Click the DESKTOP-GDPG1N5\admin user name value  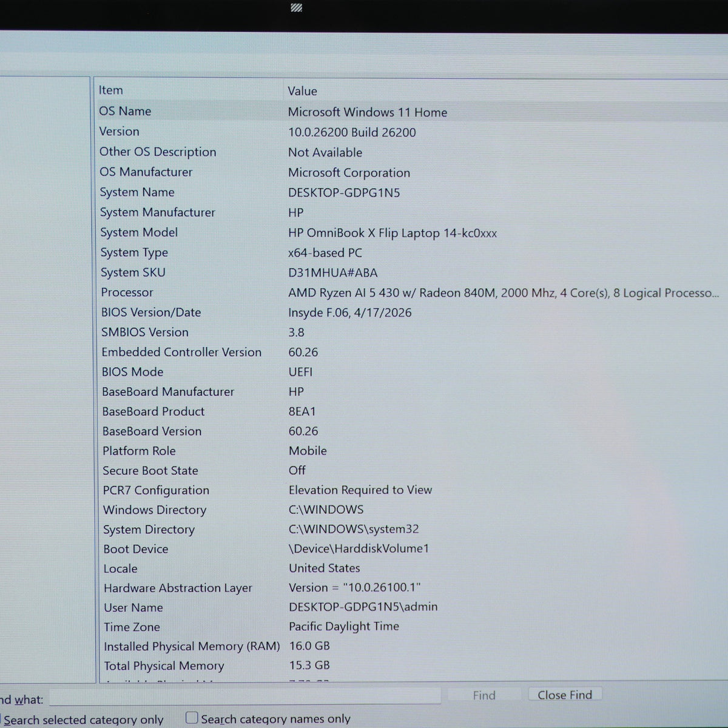tap(363, 607)
